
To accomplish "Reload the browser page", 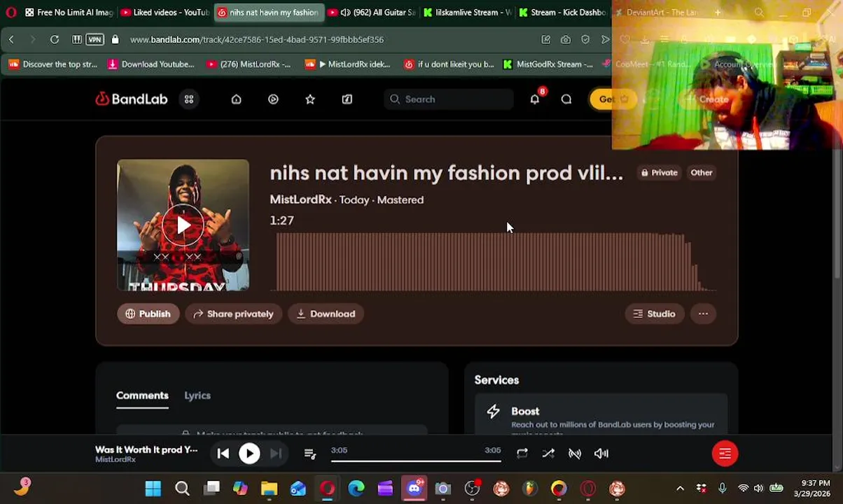I will tap(55, 40).
